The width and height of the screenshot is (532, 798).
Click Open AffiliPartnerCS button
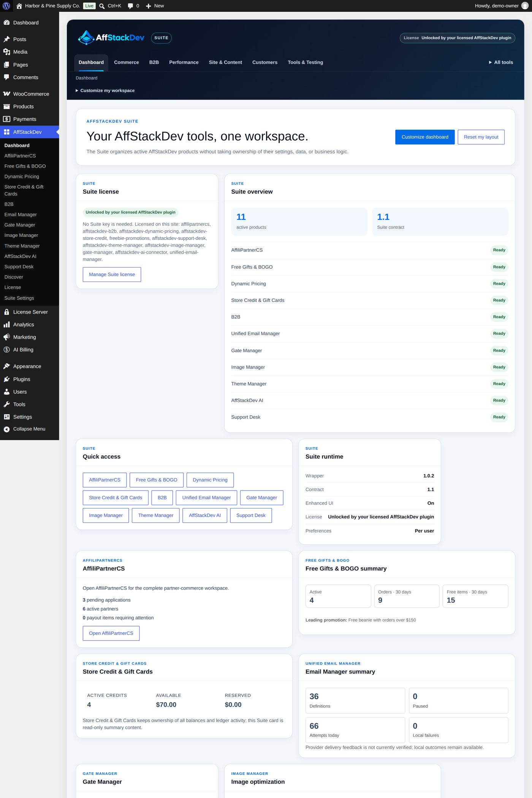111,633
